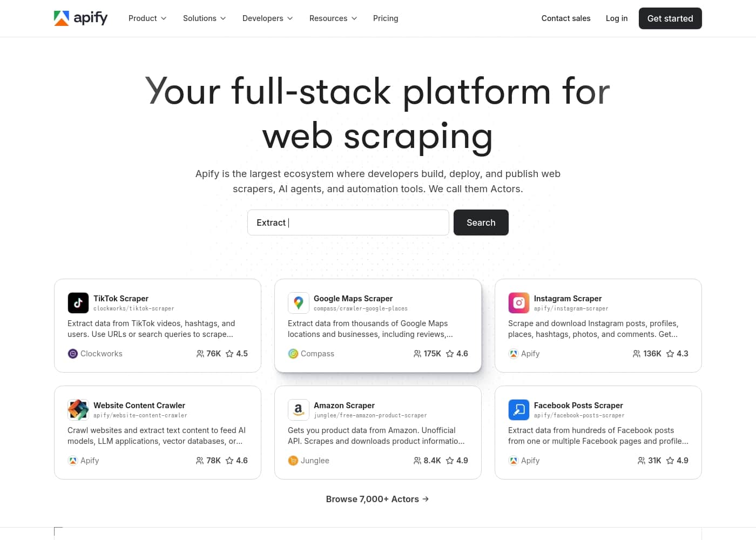This screenshot has width=756, height=540.
Task: Click the Facebook Posts Scraper icon
Action: 519,410
